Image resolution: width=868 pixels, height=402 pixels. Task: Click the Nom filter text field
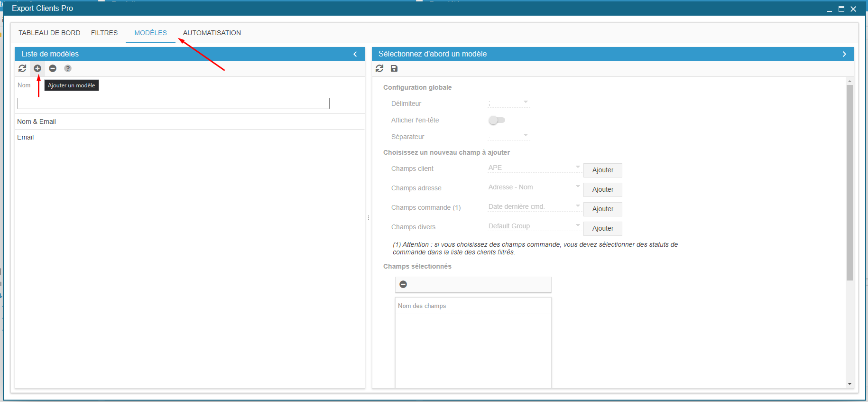[x=173, y=103]
